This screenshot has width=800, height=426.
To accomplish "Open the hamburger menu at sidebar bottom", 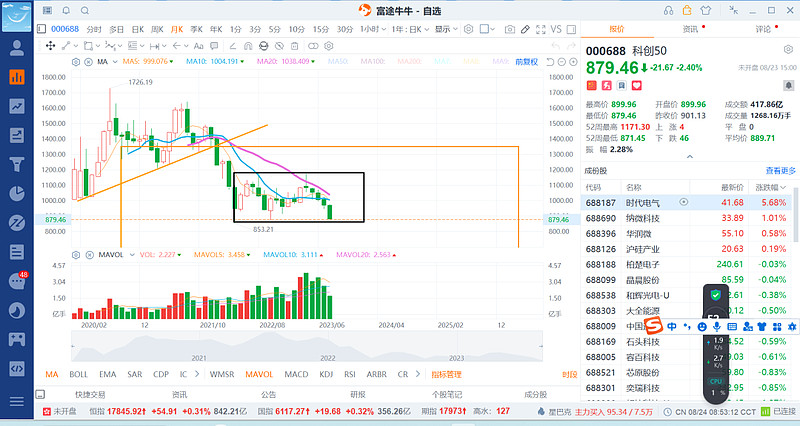I will click(x=16, y=402).
